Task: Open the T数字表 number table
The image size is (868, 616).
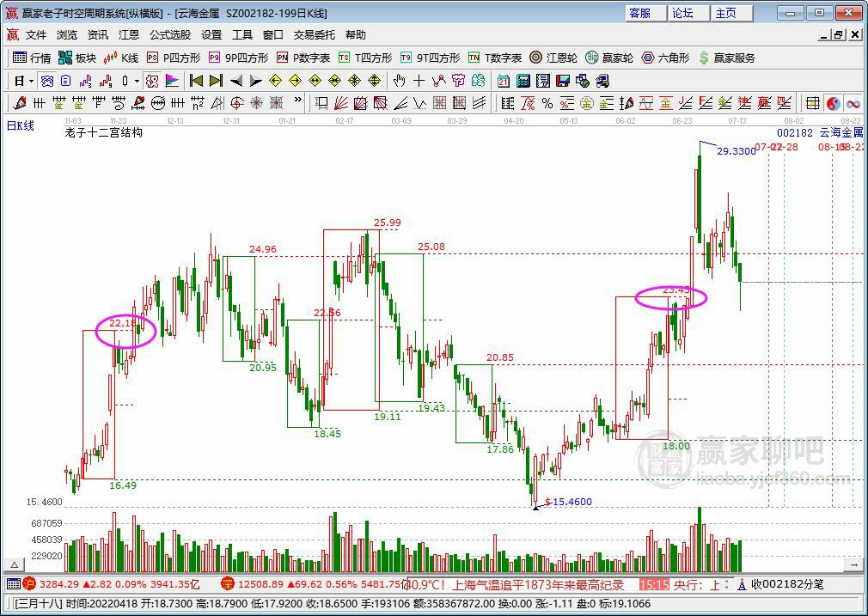Action: [495, 58]
